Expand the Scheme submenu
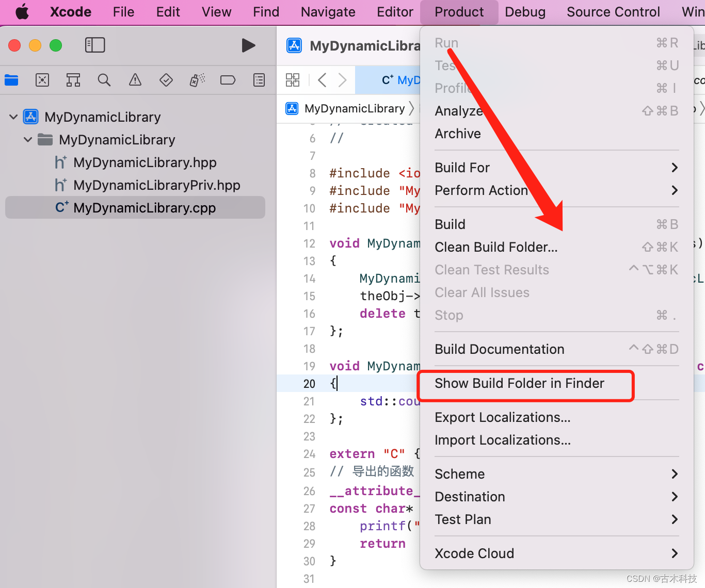The height and width of the screenshot is (588, 705). click(556, 474)
